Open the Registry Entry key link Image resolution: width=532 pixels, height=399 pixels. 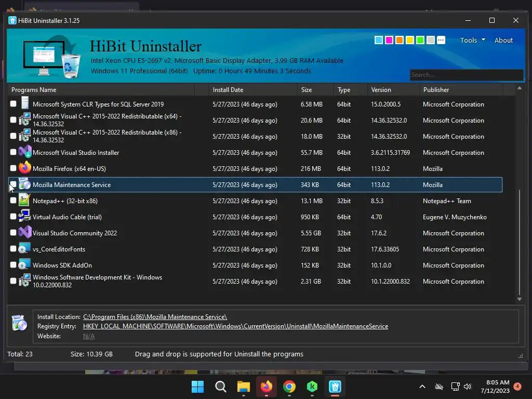coord(235,326)
